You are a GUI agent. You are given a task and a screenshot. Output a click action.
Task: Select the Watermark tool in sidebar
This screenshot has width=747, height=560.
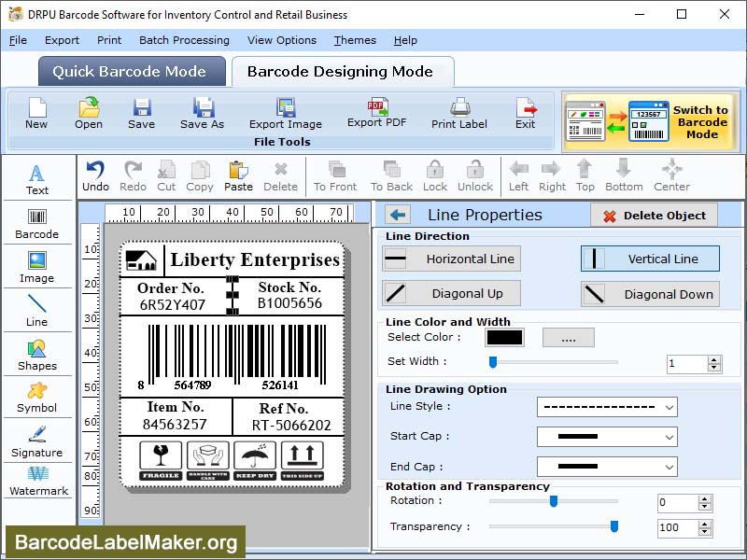coord(38,482)
